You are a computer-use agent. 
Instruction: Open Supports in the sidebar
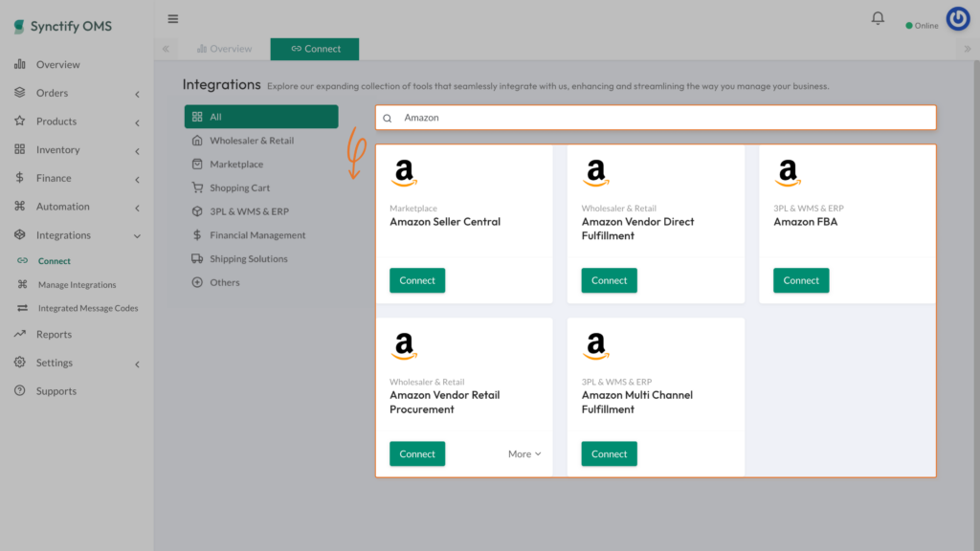(56, 391)
